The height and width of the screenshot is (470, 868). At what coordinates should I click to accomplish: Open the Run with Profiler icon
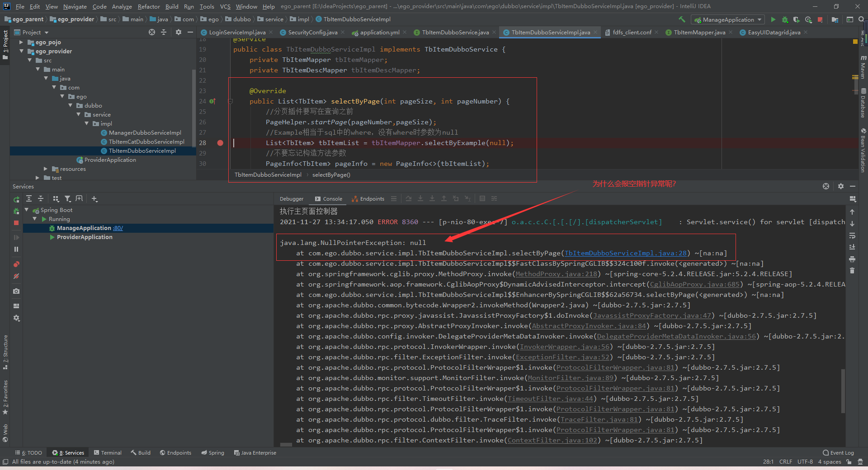pos(808,19)
